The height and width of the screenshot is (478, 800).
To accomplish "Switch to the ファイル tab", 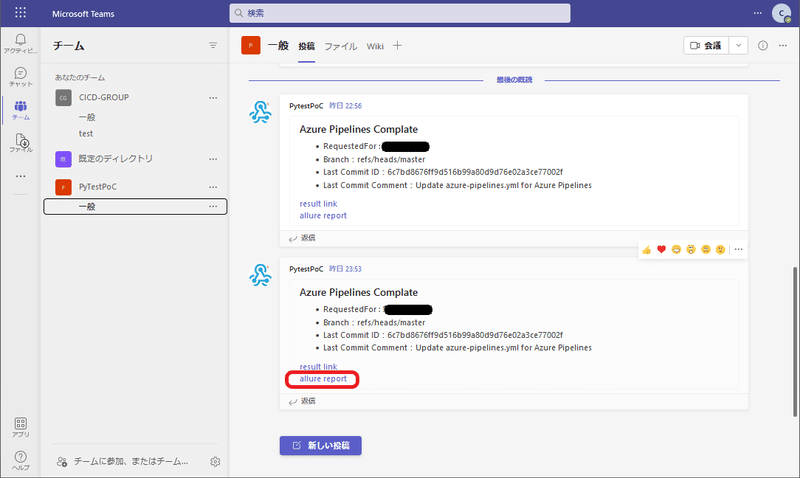I will click(341, 46).
